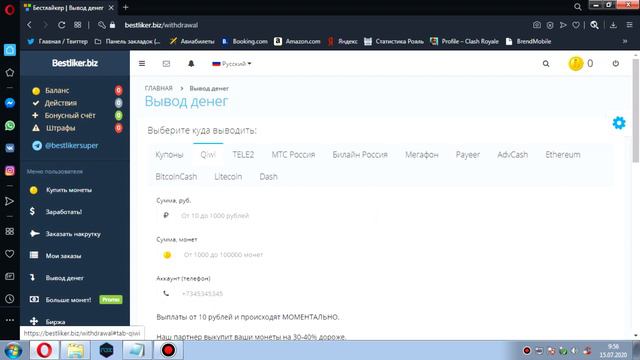Screen dimensions: 640x360
Task: Open the snapshot camera icon in address bar
Action: (x=537, y=25)
